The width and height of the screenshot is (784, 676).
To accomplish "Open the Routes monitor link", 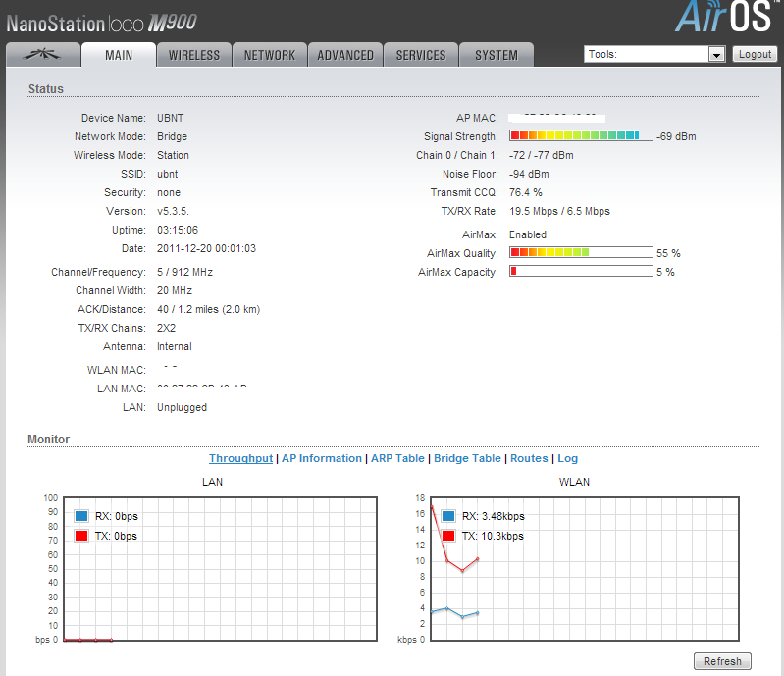I will pyautogui.click(x=529, y=458).
